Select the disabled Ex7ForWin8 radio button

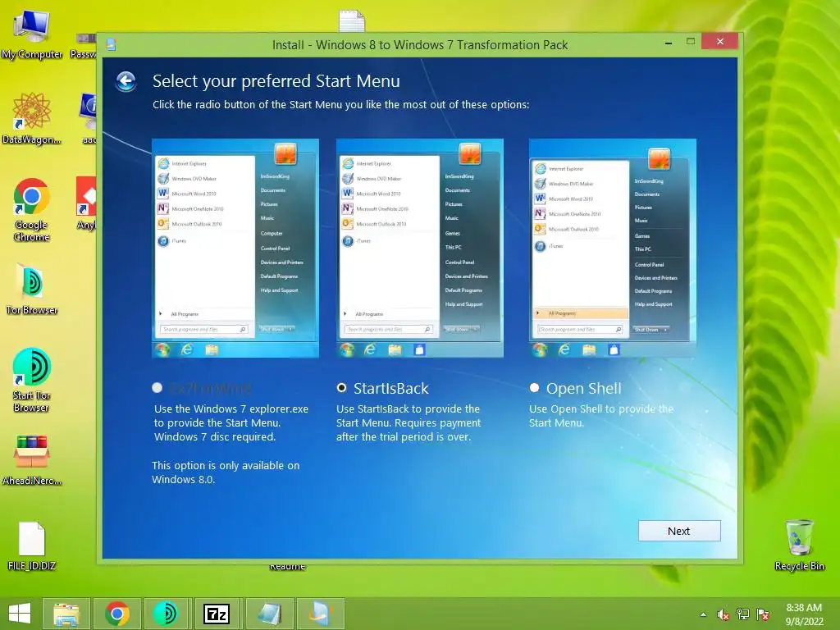click(x=157, y=387)
